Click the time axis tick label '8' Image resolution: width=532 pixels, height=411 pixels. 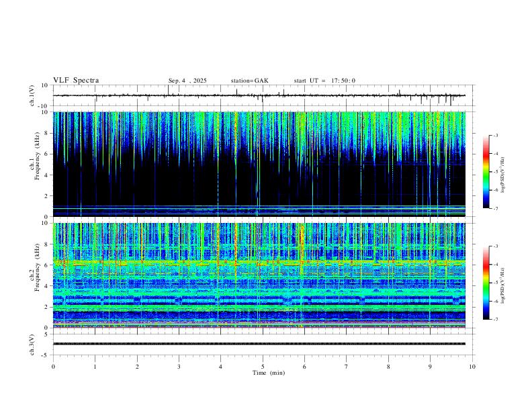tap(388, 367)
